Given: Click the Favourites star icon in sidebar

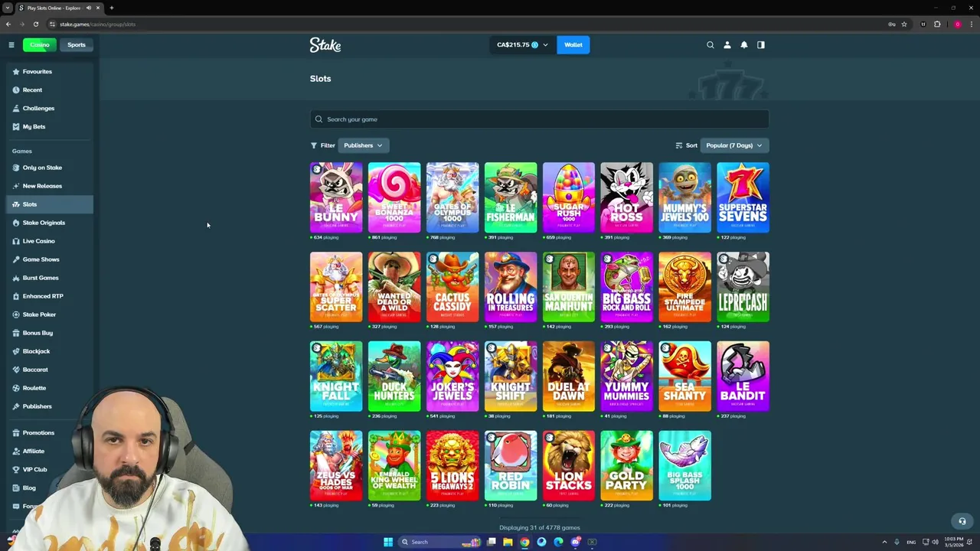Looking at the screenshot, I should [16, 72].
